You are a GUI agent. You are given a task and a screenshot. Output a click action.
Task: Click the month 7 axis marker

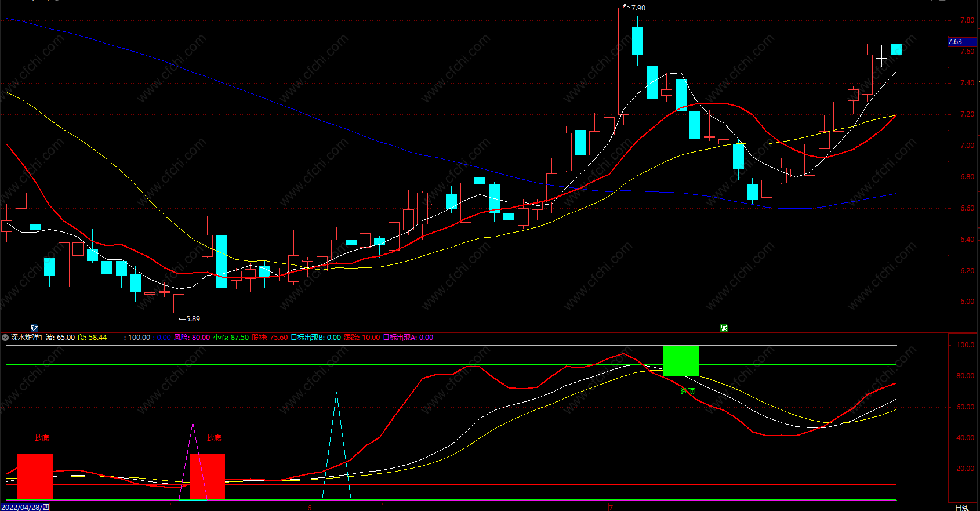tap(611, 508)
